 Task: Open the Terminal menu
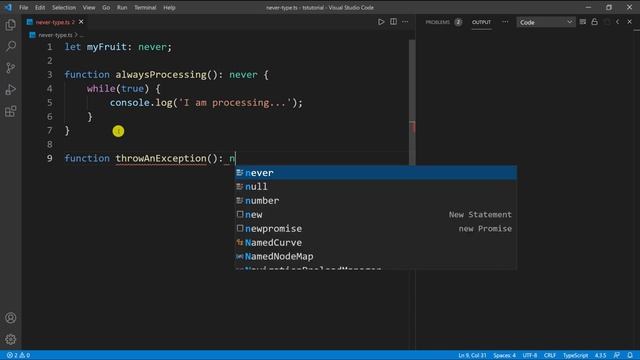click(145, 7)
